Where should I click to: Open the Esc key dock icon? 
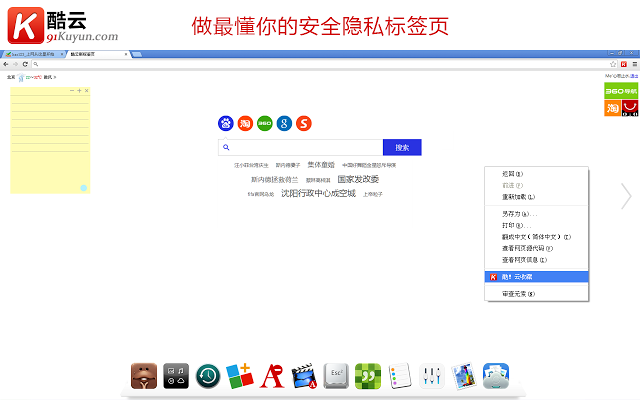pos(336,376)
